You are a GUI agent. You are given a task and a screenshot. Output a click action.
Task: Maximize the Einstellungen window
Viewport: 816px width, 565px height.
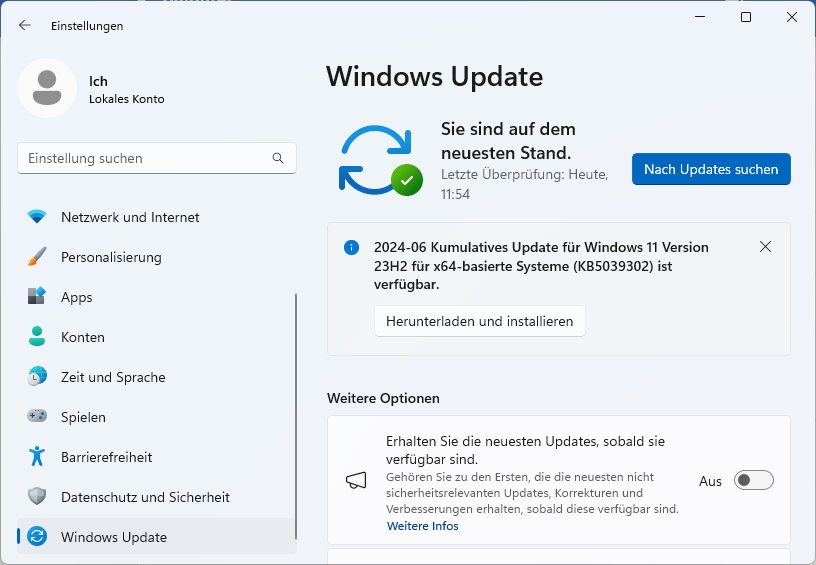746,17
